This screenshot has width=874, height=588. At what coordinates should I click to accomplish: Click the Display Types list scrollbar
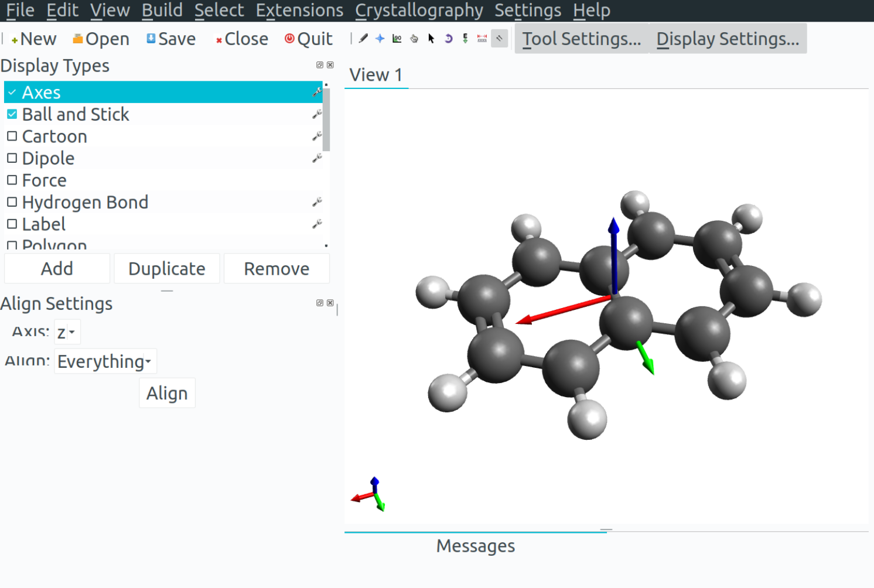(x=326, y=120)
